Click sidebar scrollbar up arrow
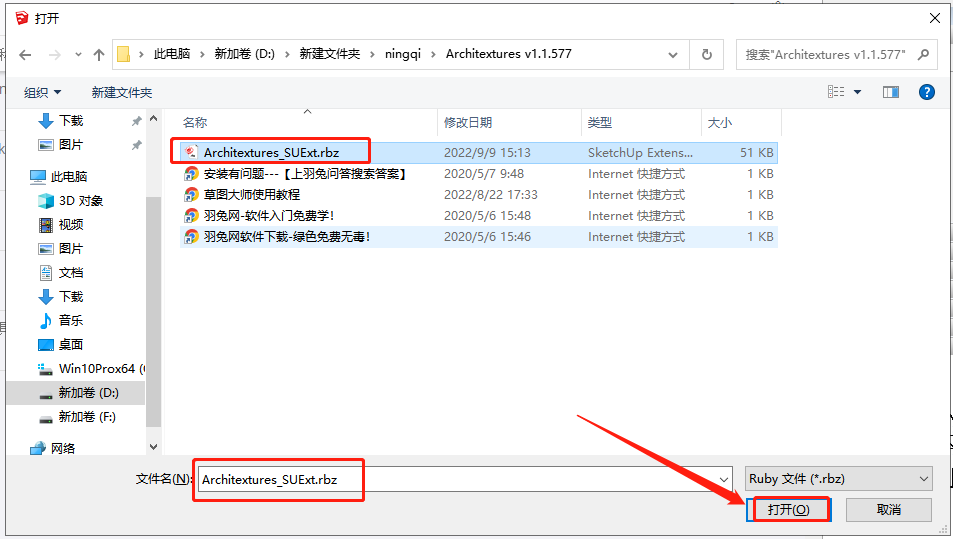 153,119
